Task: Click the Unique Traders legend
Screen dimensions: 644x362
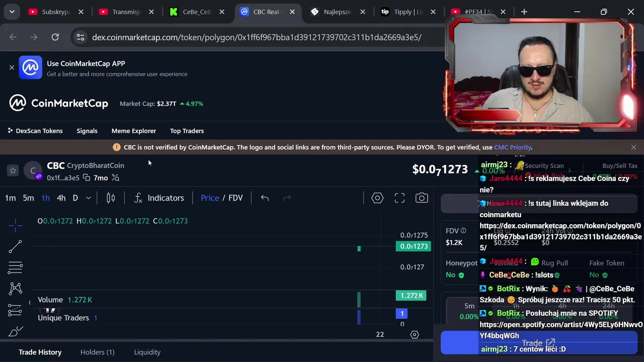Action: [x=67, y=318]
